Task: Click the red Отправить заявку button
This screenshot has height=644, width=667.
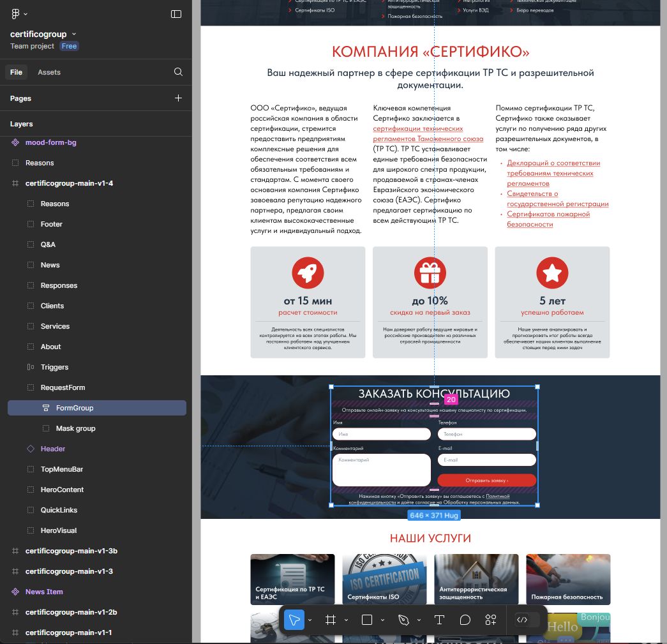Action: click(486, 480)
